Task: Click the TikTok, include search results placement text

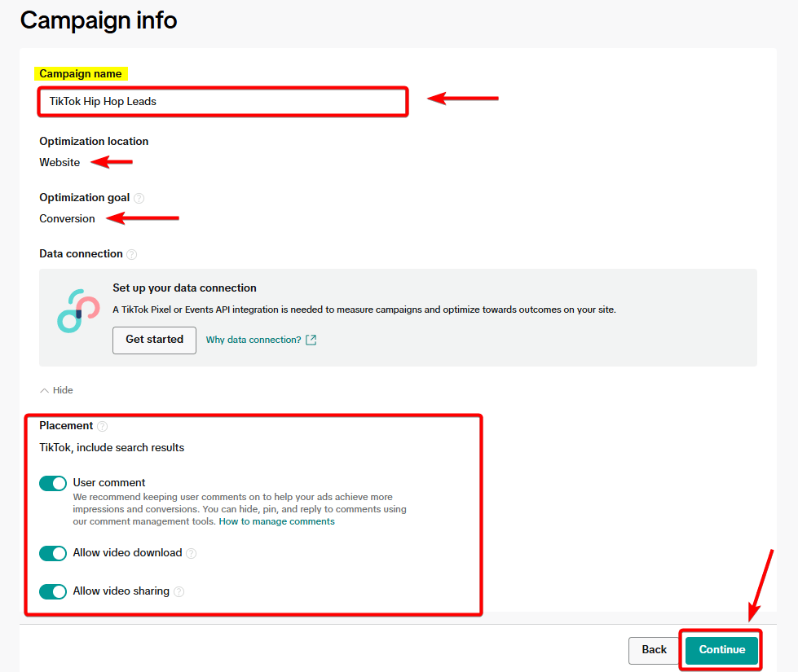Action: [111, 447]
